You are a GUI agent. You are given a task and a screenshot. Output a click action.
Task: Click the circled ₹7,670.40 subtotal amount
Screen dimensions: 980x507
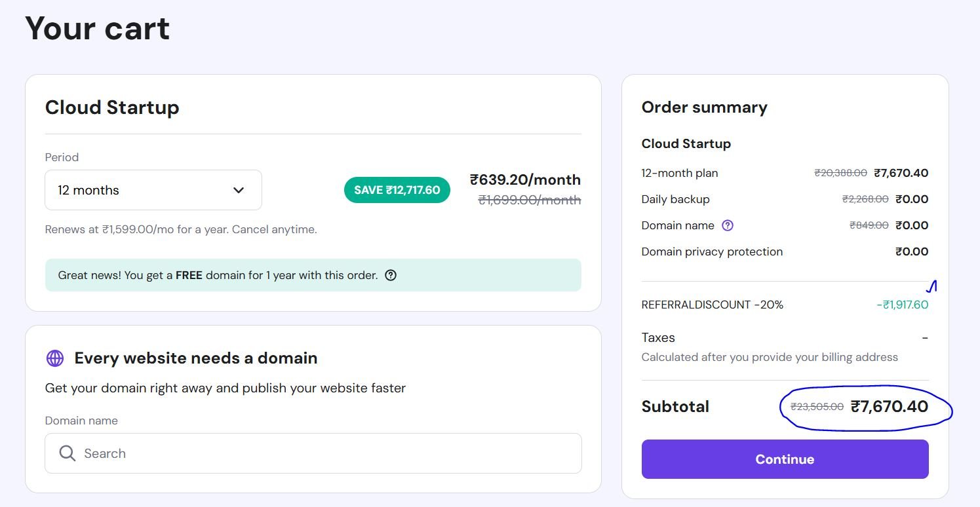tap(889, 407)
